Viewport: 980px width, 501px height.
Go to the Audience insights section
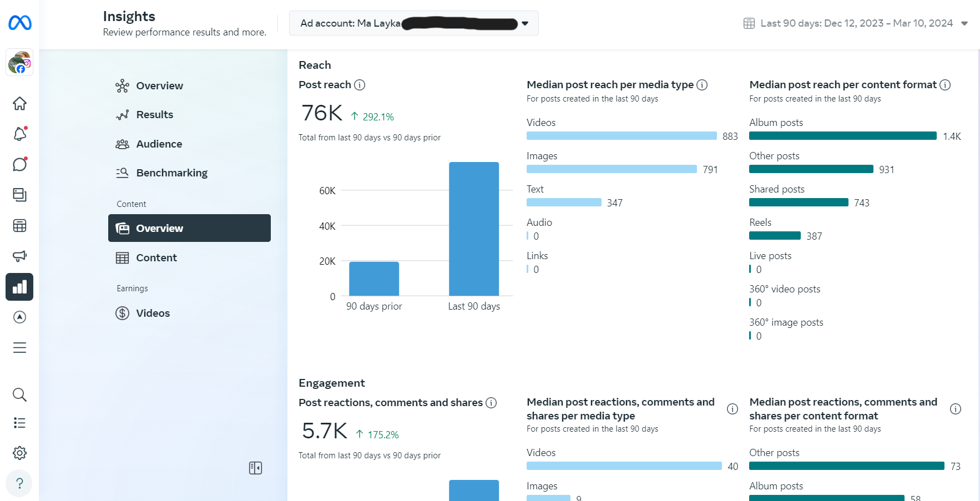159,144
